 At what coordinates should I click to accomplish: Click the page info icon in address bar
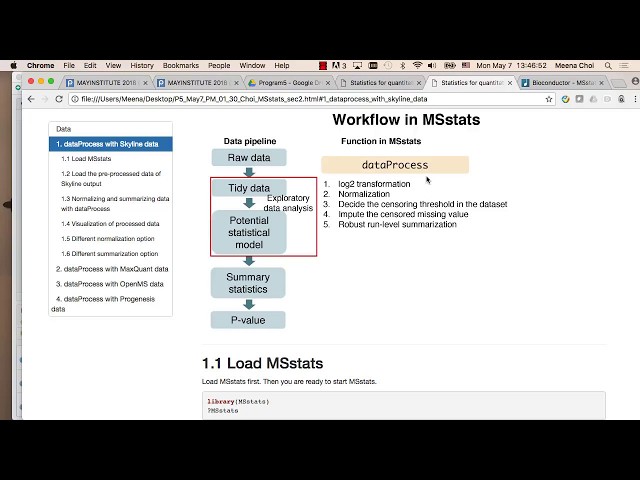(75, 99)
